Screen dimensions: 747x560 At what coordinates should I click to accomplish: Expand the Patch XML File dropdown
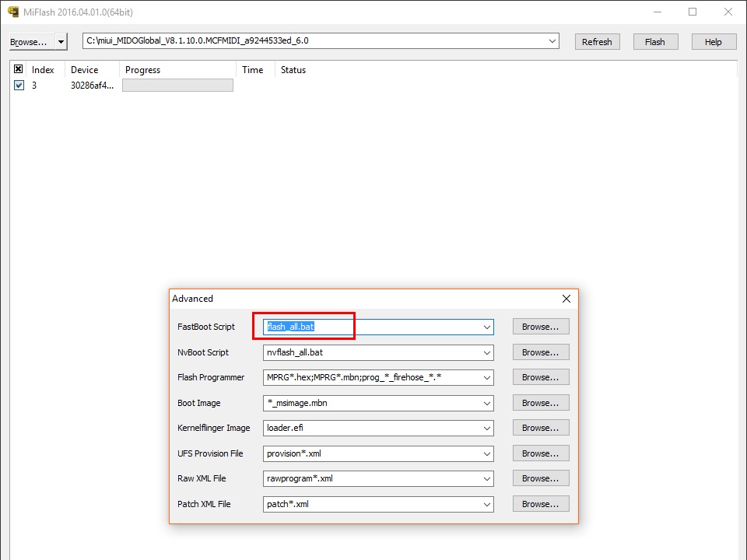[x=487, y=504]
